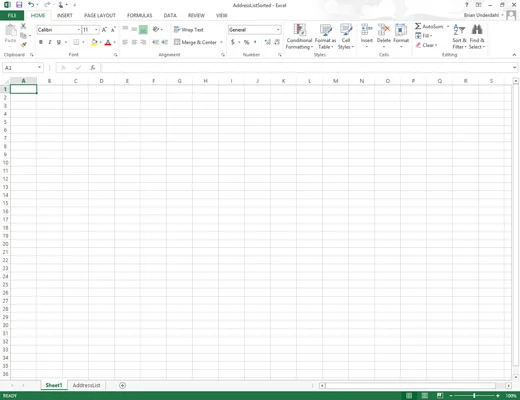This screenshot has width=520, height=400.
Task: Open the FILE backstage button
Action: pyautogui.click(x=12, y=15)
